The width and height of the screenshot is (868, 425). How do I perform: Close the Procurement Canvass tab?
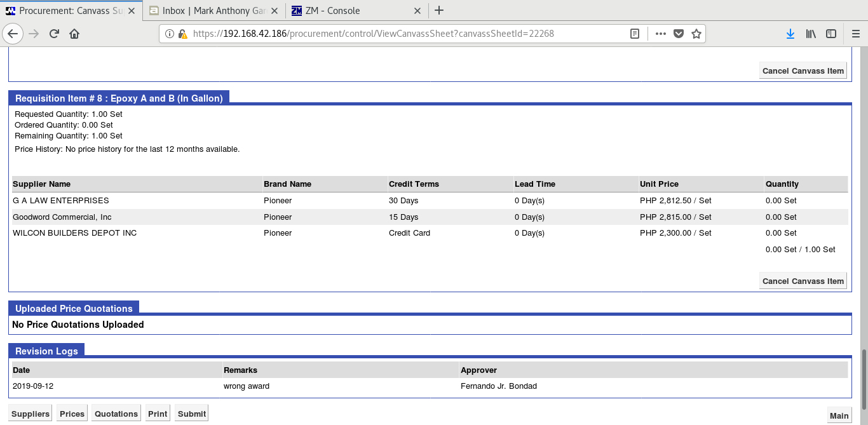(x=132, y=10)
